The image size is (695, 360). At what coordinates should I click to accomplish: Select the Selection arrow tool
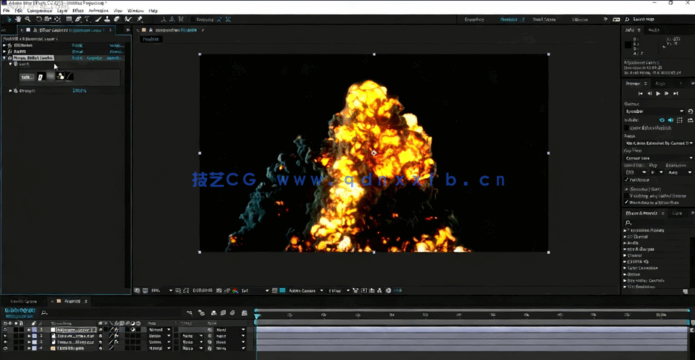(x=9, y=19)
